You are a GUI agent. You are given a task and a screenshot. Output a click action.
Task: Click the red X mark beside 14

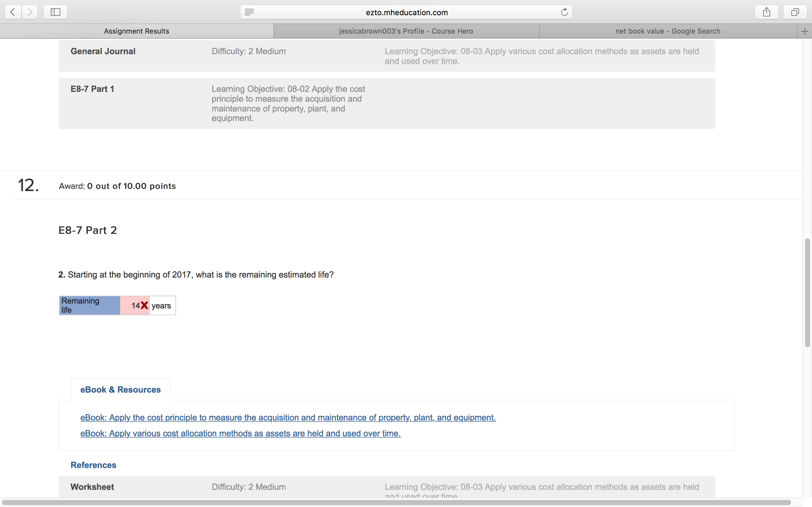[x=144, y=305]
